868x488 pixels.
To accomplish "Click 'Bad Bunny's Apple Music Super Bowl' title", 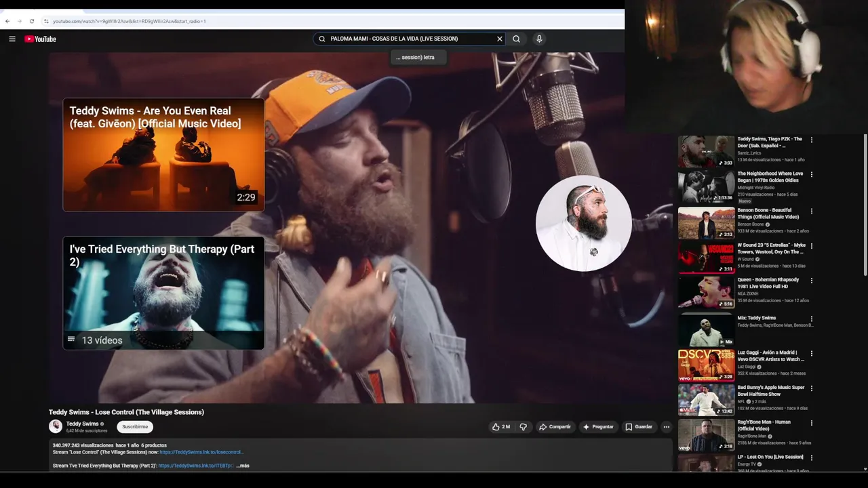I will (771, 391).
